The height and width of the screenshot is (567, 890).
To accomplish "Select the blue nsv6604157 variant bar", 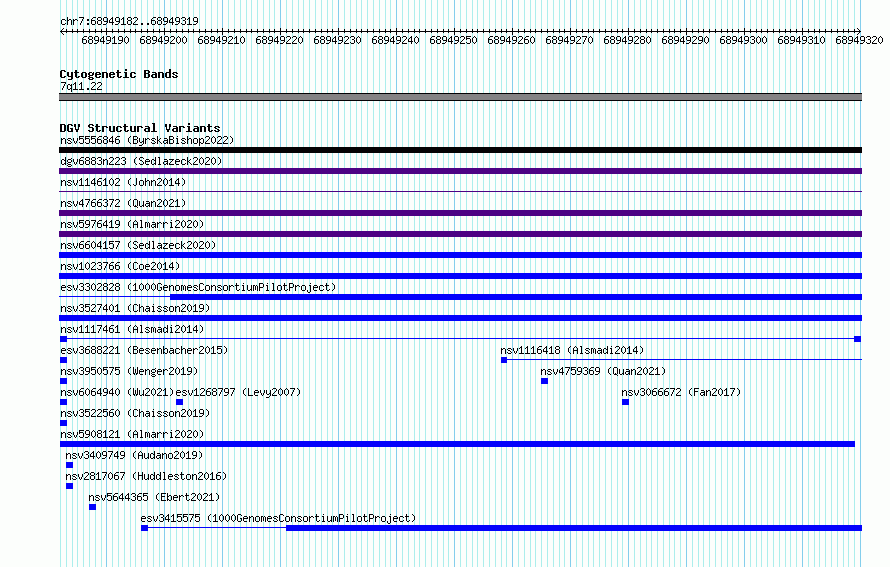I will pyautogui.click(x=460, y=255).
